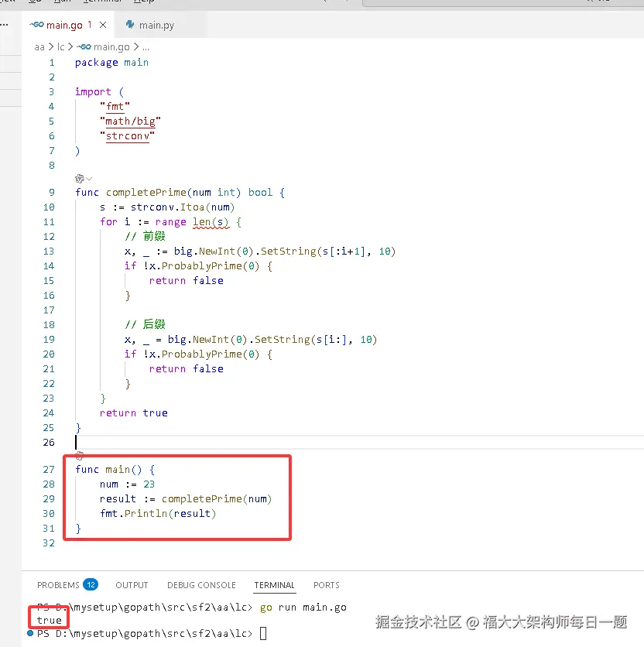Click the '// 后缀' comment
This screenshot has width=644, height=647.
click(x=145, y=325)
